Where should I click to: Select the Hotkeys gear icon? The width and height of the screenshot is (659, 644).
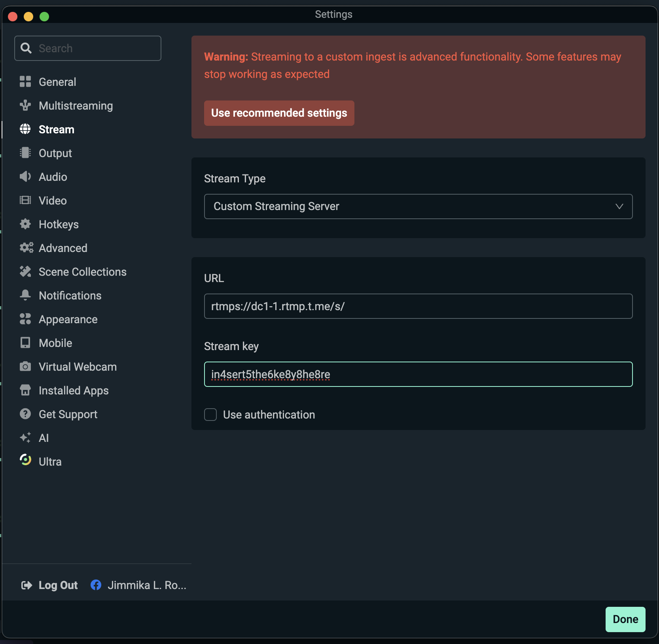pos(25,224)
